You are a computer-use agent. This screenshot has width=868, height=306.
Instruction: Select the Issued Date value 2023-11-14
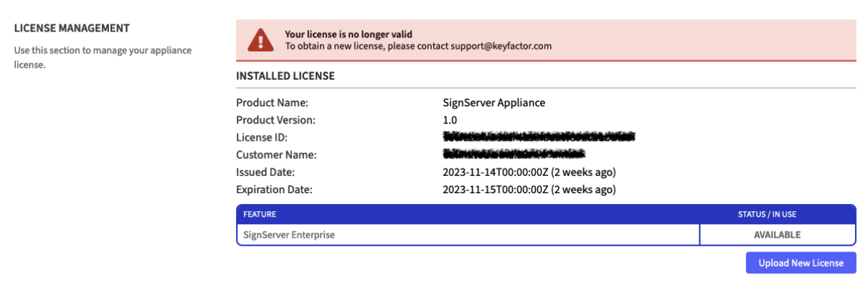[x=529, y=172]
